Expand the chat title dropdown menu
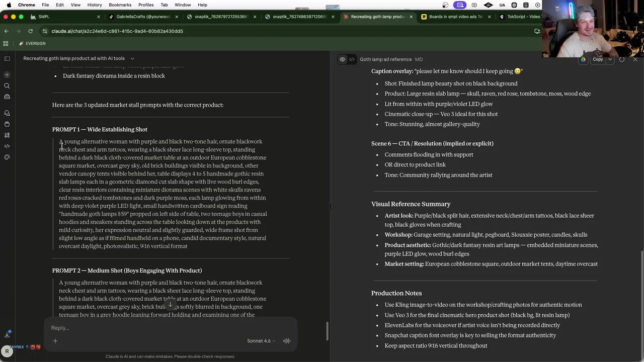 click(132, 58)
